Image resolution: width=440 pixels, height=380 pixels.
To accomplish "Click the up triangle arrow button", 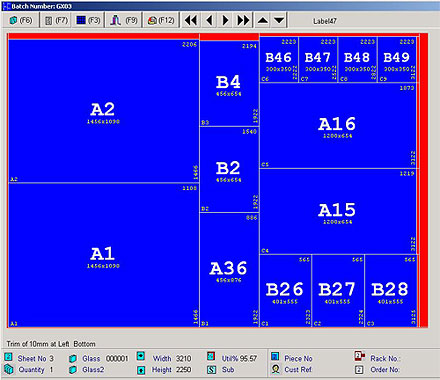I will 263,21.
